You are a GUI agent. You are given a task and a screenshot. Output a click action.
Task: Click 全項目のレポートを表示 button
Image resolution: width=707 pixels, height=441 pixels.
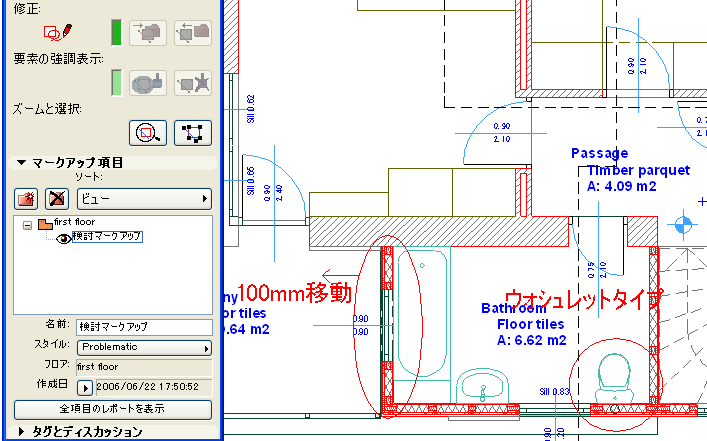point(113,409)
